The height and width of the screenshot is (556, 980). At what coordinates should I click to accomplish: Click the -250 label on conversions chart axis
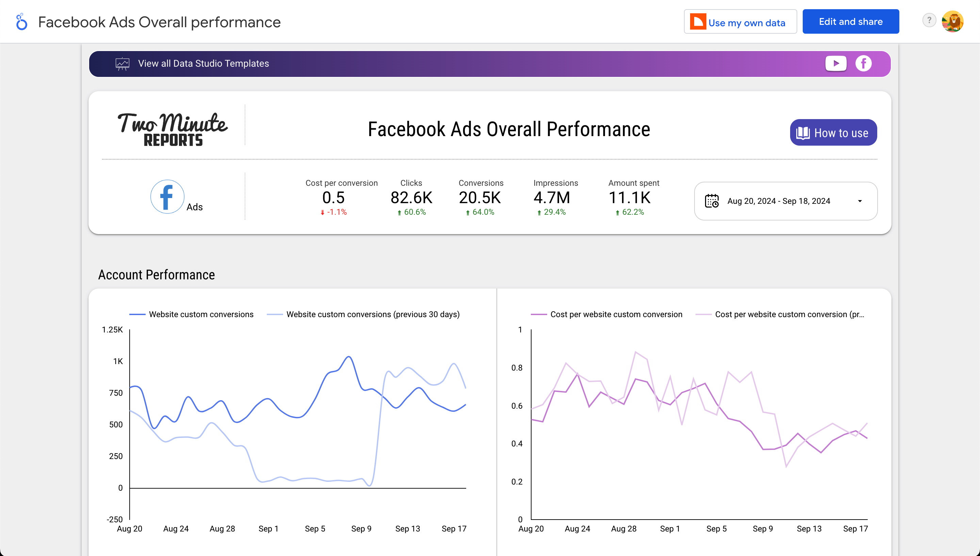tap(115, 519)
